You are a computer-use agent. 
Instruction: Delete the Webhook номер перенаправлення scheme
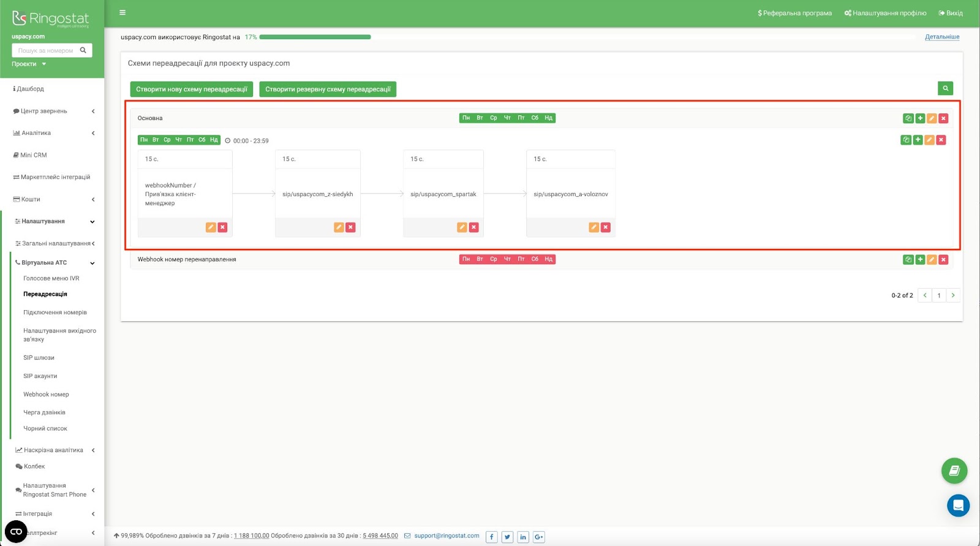pos(943,260)
